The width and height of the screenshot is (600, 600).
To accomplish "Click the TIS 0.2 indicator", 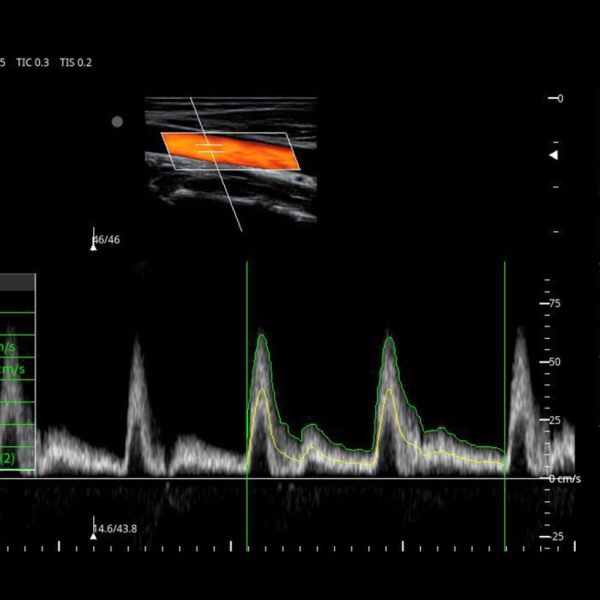I will [x=76, y=62].
